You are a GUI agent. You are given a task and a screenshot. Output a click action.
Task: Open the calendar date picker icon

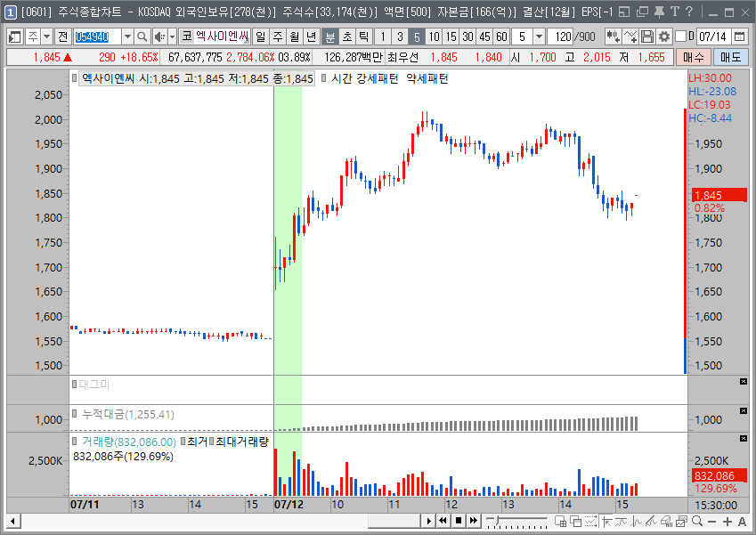coord(739,36)
